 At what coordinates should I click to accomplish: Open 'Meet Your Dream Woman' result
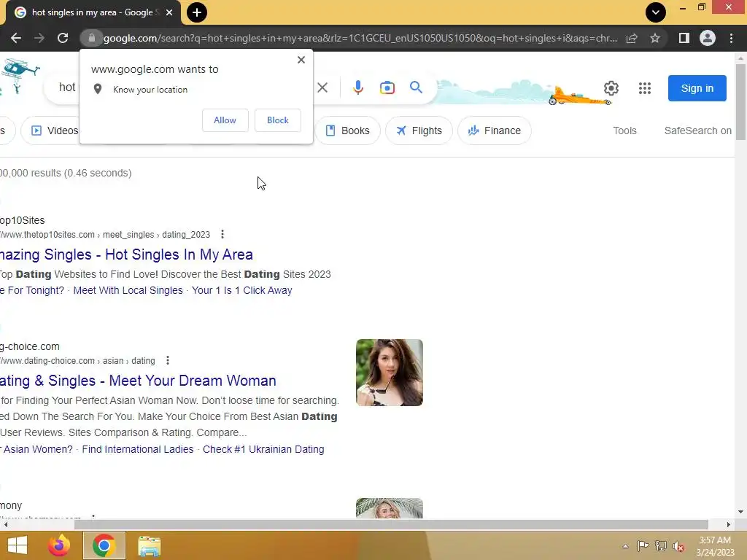point(138,381)
